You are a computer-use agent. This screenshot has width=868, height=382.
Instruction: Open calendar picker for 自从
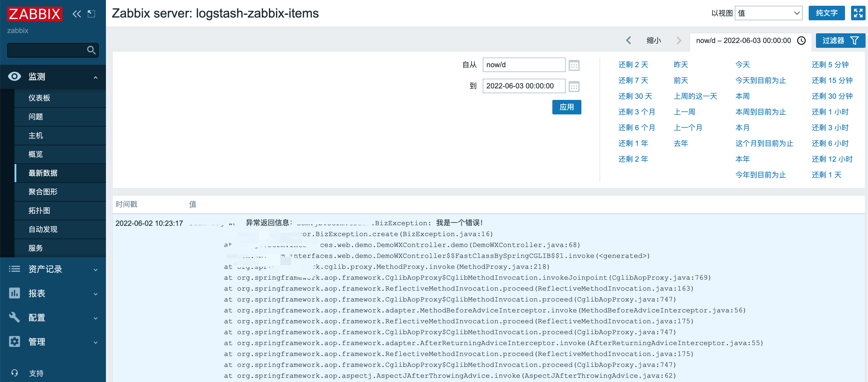pyautogui.click(x=574, y=65)
